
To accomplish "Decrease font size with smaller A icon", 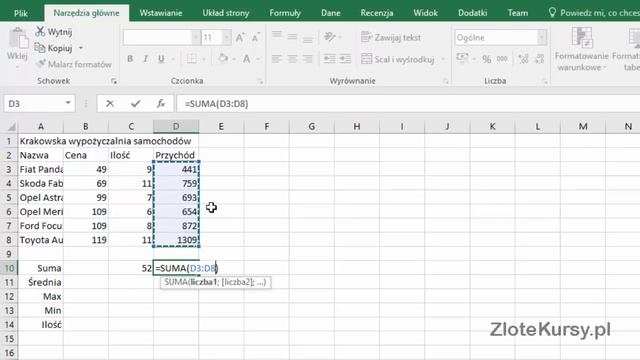I will (256, 38).
